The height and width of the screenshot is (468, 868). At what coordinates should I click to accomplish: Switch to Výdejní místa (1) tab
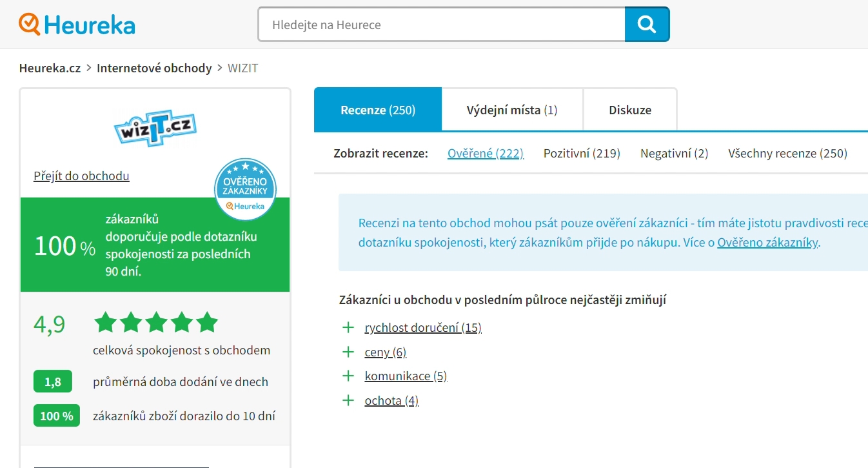[x=512, y=110]
